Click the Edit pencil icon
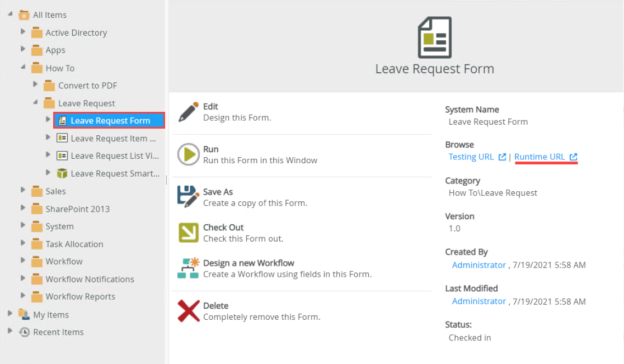This screenshot has width=624, height=364. point(189,112)
